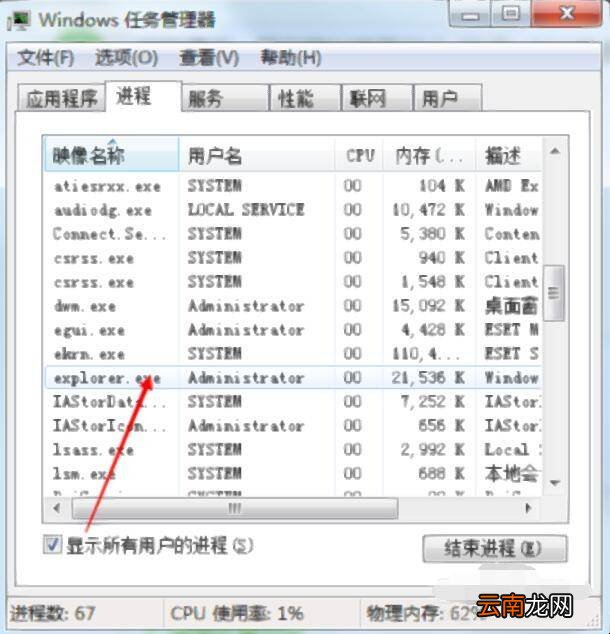Screen dimensions: 610x634
Task: Click the vertical scrollbar down arrow
Action: pos(555,483)
